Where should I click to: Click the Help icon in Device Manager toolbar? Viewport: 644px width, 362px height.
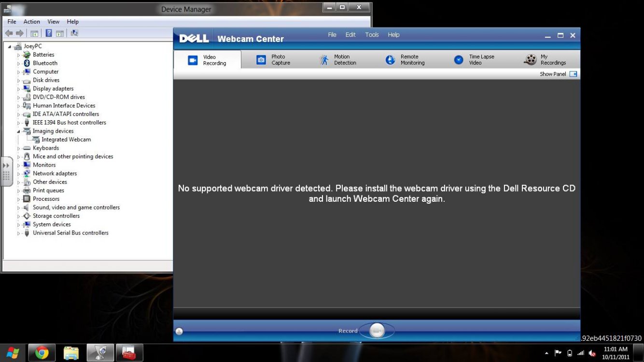pos(49,33)
